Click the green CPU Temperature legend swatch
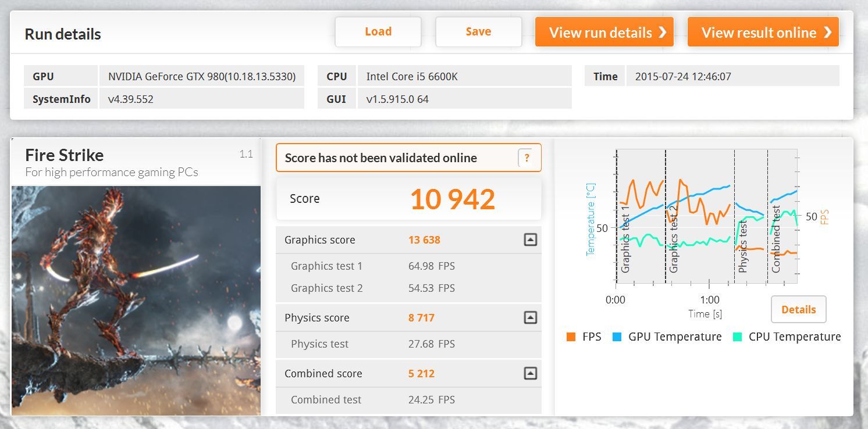Viewport: 868px width, 429px height. pos(737,337)
